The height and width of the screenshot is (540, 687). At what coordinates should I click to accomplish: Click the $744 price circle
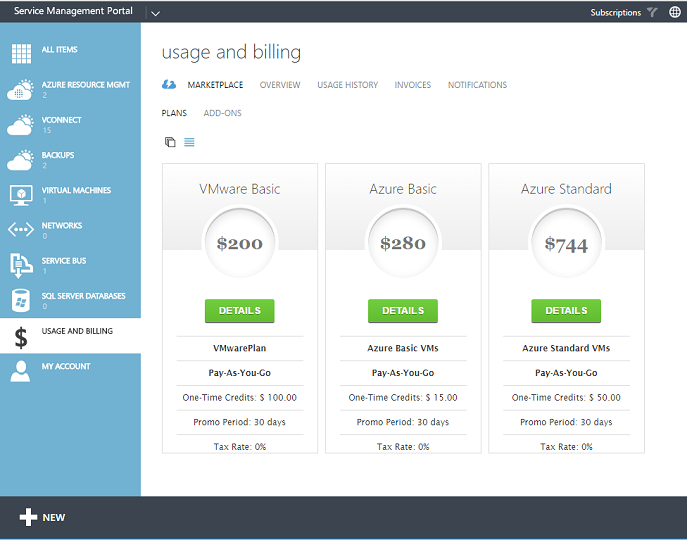[x=566, y=243]
